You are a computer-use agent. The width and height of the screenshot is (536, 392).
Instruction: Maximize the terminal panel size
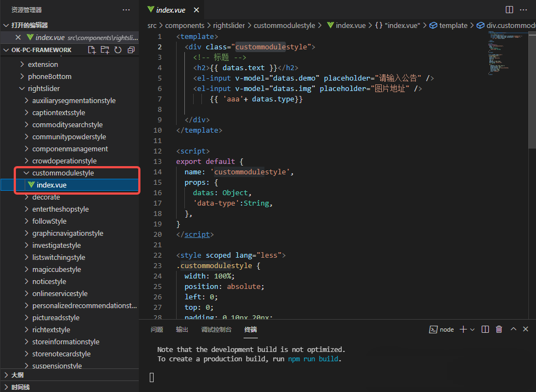pyautogui.click(x=514, y=329)
